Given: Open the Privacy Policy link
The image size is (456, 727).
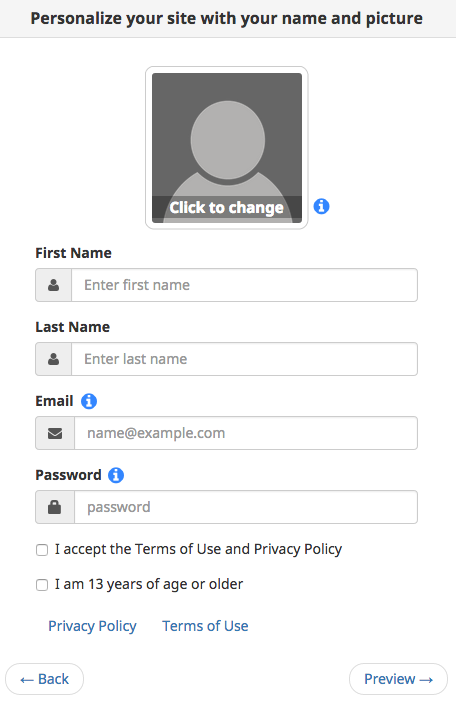Looking at the screenshot, I should (x=92, y=626).
